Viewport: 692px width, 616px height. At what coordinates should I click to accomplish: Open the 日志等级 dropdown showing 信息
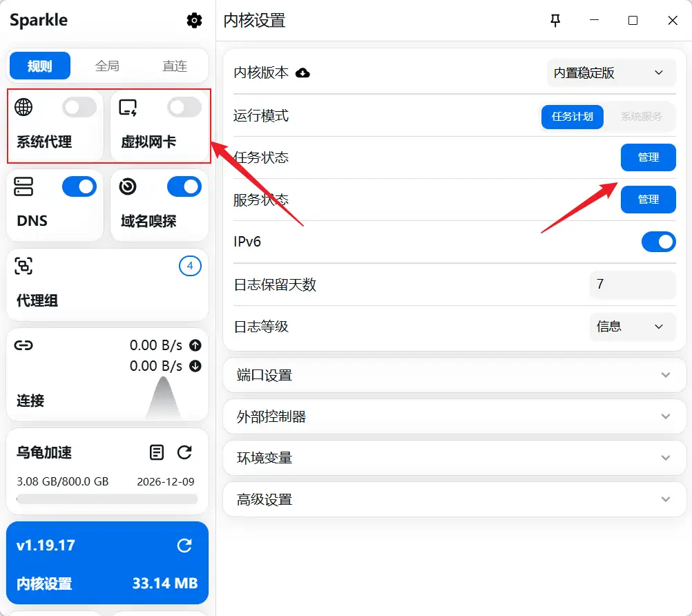pos(632,327)
